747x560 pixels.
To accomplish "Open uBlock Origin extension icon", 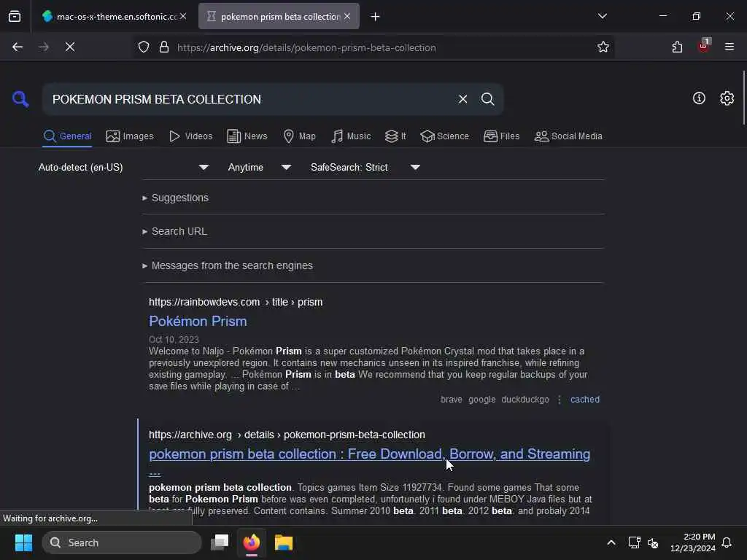I will [x=704, y=46].
